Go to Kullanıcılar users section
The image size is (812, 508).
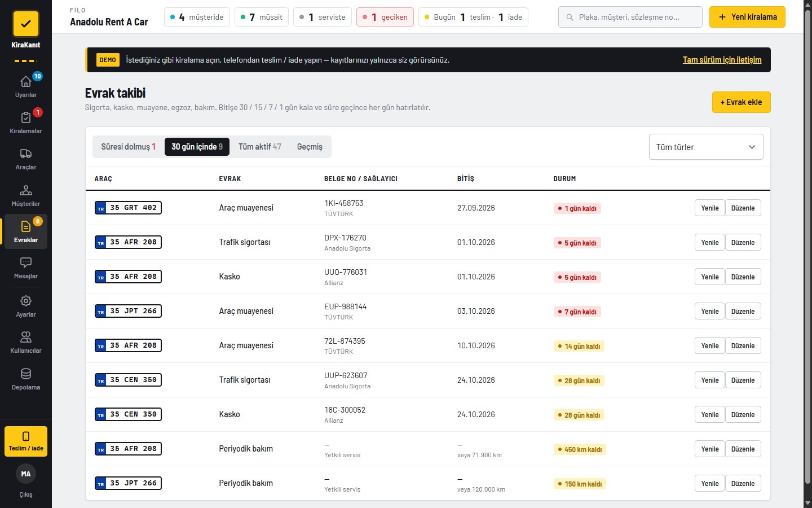coord(26,343)
